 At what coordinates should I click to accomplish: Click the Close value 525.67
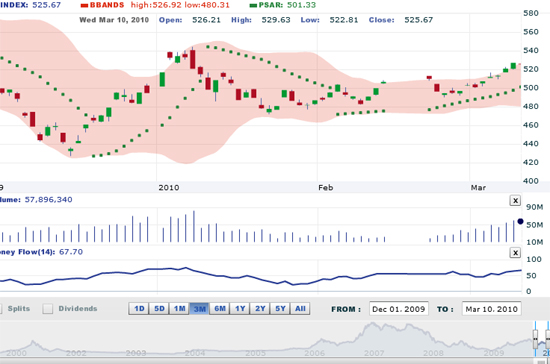pyautogui.click(x=418, y=20)
